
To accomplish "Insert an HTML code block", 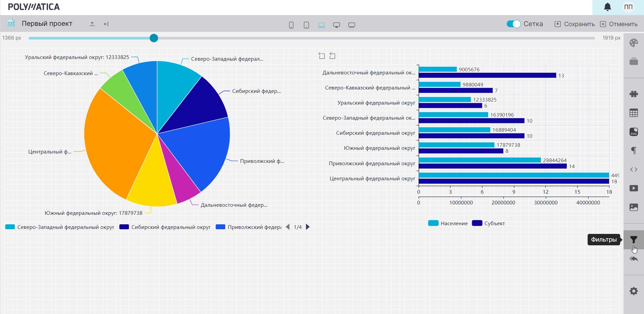I will [x=633, y=170].
